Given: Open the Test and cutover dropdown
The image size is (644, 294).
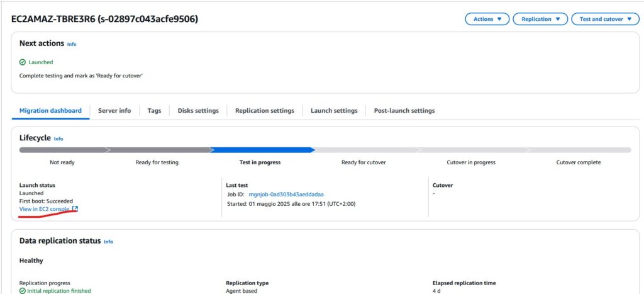Looking at the screenshot, I should coord(606,19).
